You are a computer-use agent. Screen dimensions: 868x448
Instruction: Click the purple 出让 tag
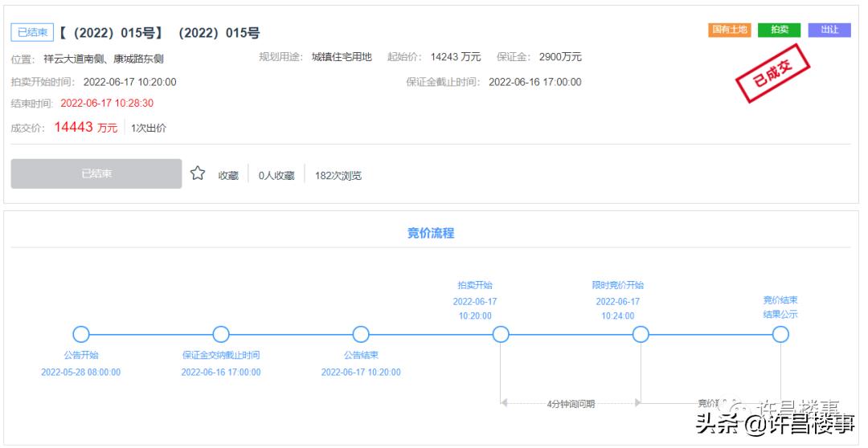coord(829,30)
